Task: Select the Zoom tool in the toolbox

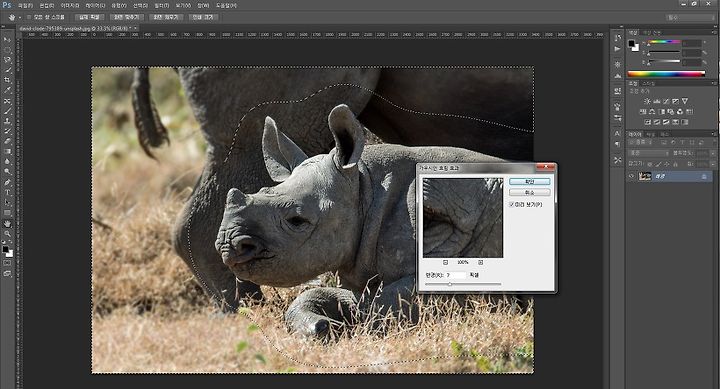Action: [7, 234]
